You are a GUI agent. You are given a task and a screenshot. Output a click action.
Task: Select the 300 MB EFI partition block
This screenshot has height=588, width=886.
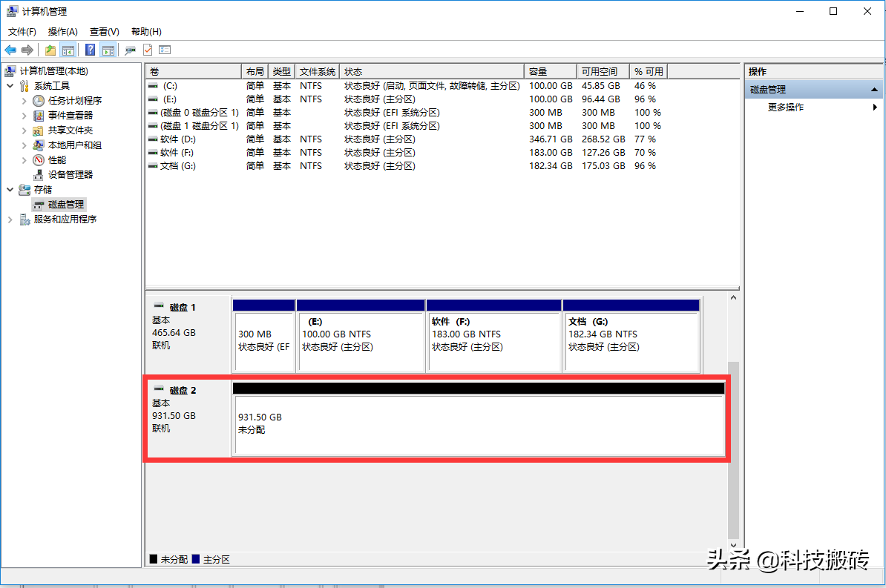(x=264, y=335)
